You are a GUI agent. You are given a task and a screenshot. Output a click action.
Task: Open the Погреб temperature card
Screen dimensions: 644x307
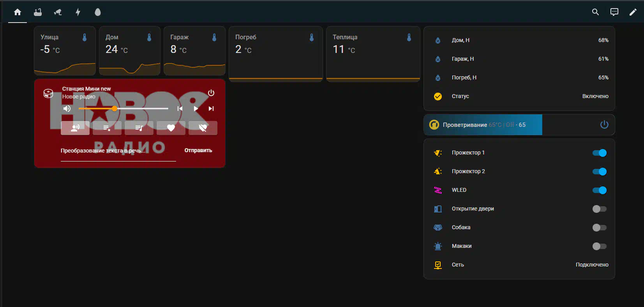276,54
